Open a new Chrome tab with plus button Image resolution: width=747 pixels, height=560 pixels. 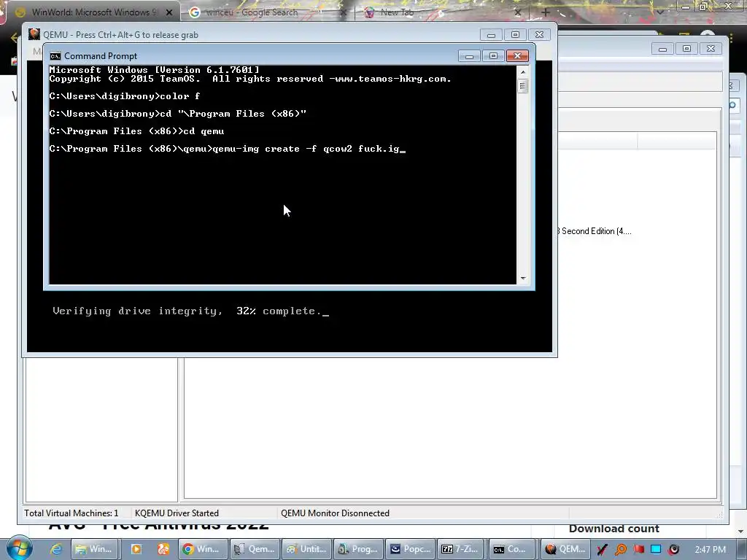[546, 12]
